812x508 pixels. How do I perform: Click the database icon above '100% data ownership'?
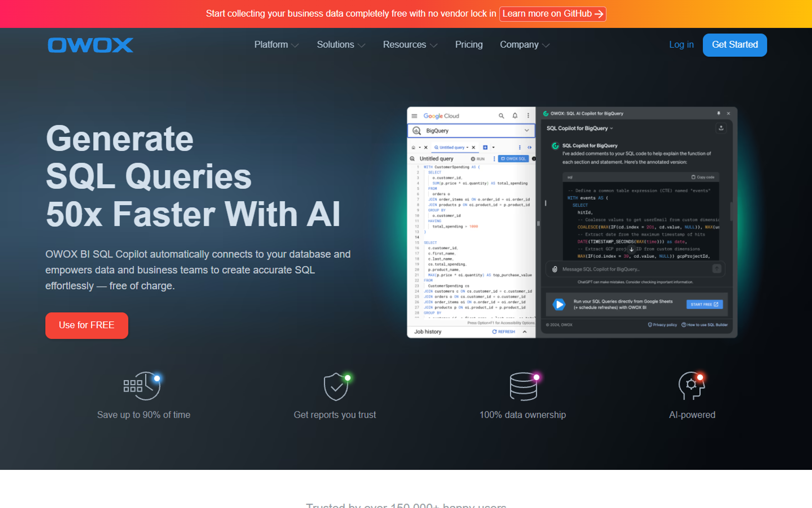pos(523,386)
